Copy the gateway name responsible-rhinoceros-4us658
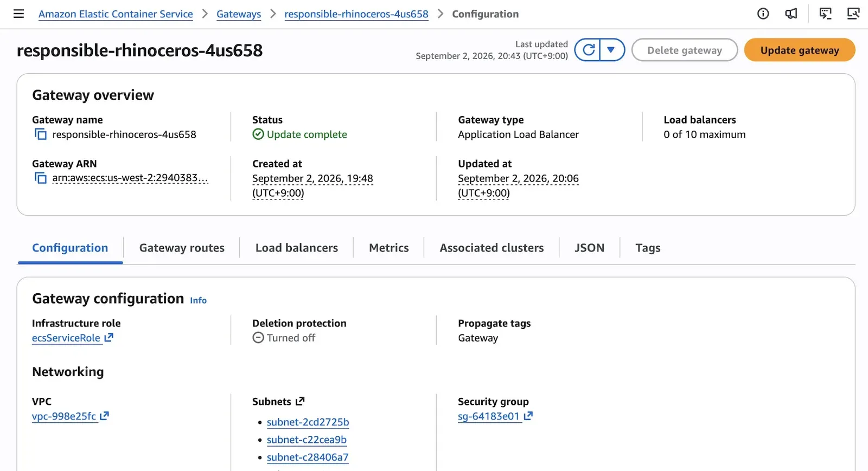This screenshot has height=471, width=868. pos(41,134)
